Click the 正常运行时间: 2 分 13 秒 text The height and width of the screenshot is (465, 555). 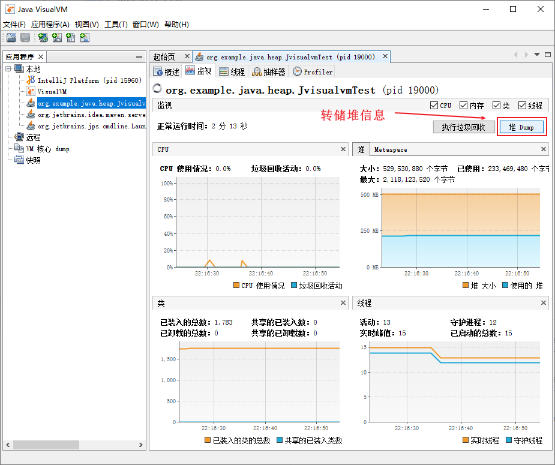(202, 126)
